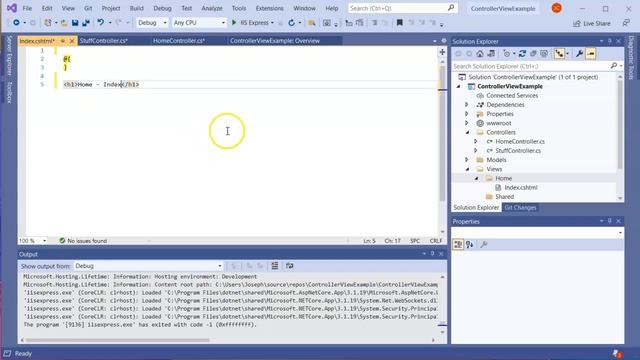Click the user account avatar
The height and width of the screenshot is (360, 640).
point(556,8)
